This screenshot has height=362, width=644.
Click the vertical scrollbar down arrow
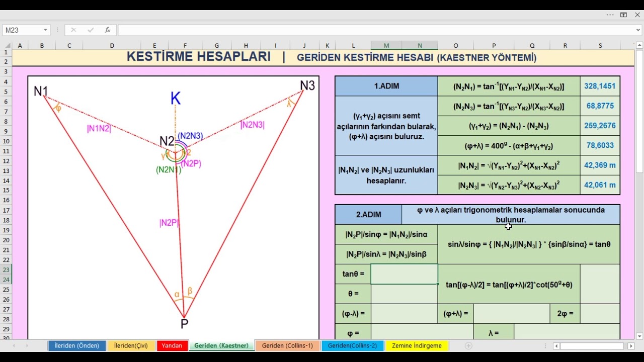click(x=639, y=336)
